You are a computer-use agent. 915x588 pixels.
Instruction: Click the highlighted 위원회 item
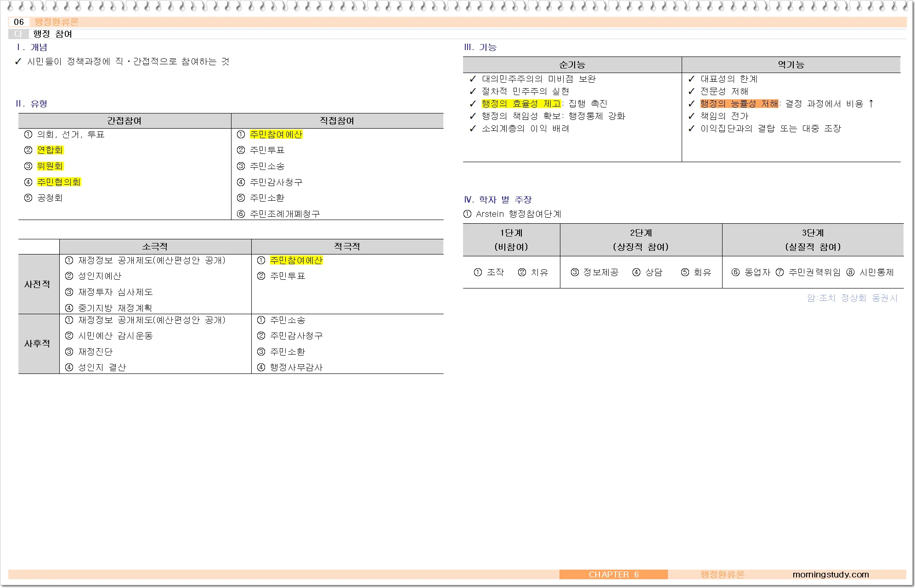click(50, 166)
